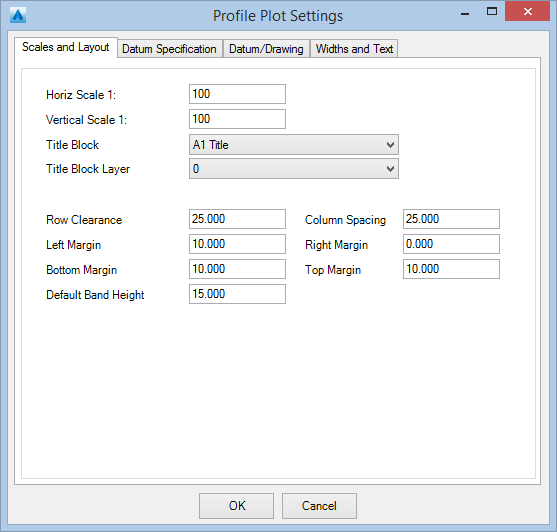This screenshot has height=532, width=557.
Task: Select the Widths and Text tab
Action: tap(354, 49)
